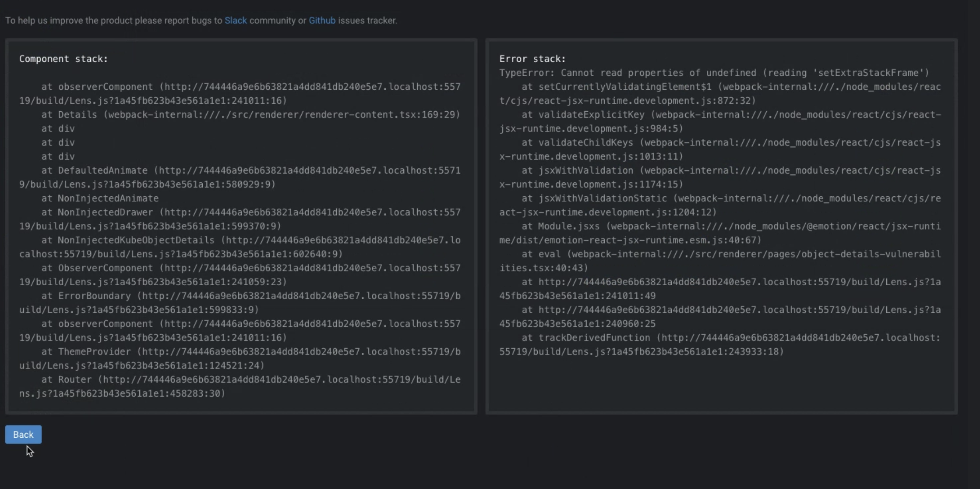The height and width of the screenshot is (489, 980).
Task: Click the 'at DefaultedAnimate' stack line
Action: point(240,177)
